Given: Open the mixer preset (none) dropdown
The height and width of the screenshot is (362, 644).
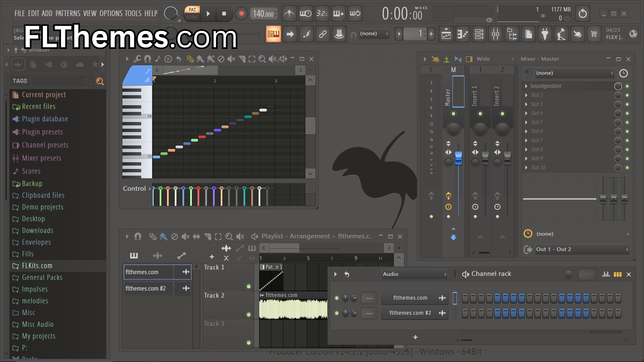Looking at the screenshot, I should [574, 73].
